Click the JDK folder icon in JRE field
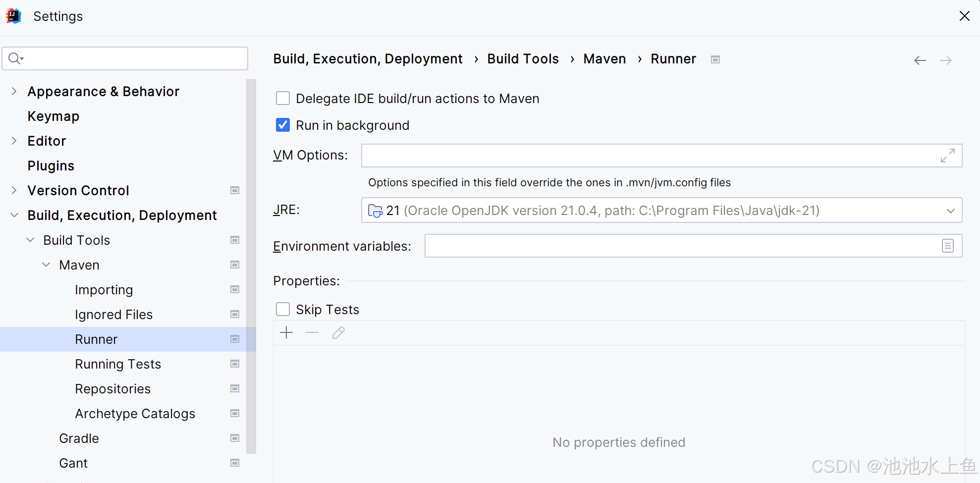The image size is (980, 483). 375,211
